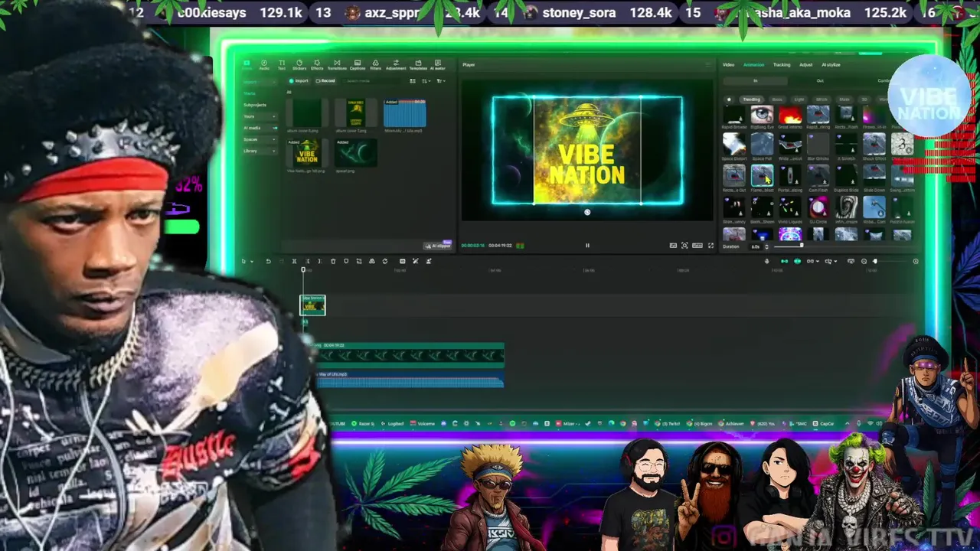Select Subprojects in the media sidebar
The image size is (980, 551).
(x=255, y=105)
